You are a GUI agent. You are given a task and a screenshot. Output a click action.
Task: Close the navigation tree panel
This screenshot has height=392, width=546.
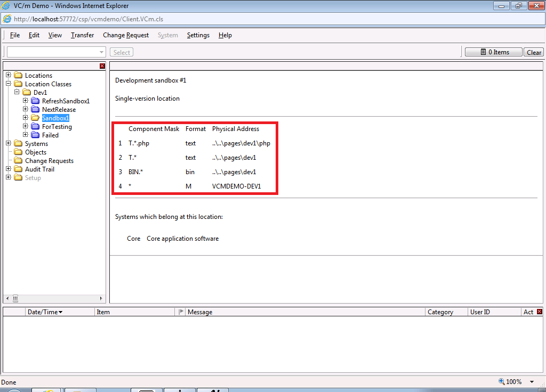[x=102, y=66]
